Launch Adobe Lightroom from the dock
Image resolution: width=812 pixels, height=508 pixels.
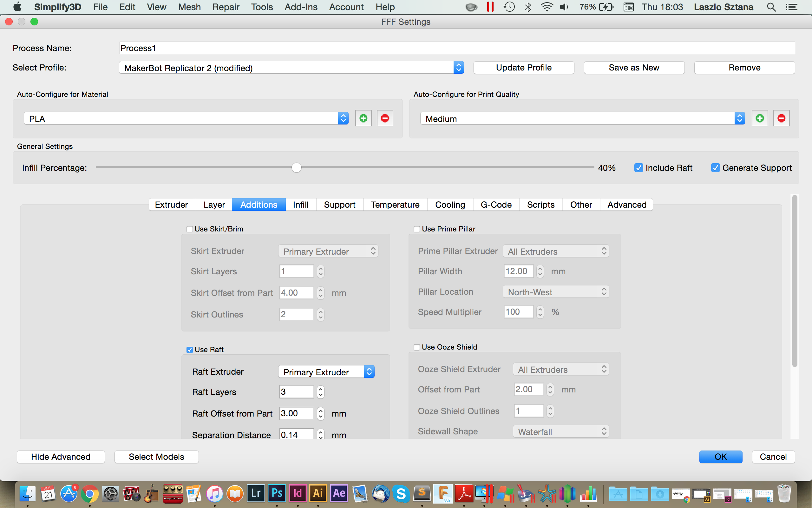click(x=256, y=493)
